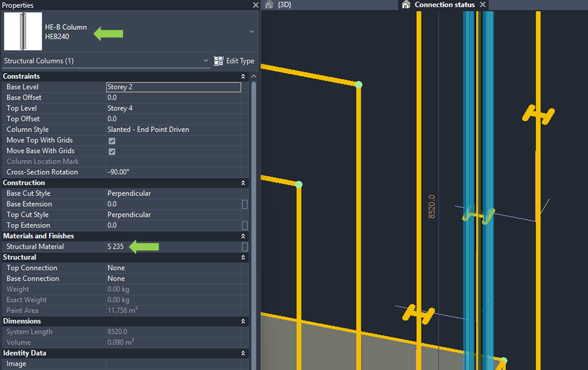Click the System Length value 8520.0
Screen dimensions: 588x370
117,332
